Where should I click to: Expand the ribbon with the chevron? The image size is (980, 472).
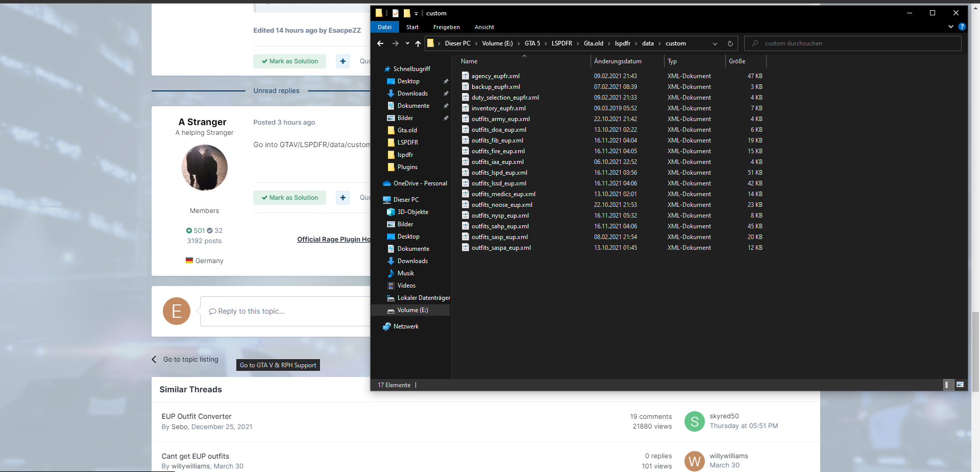point(950,27)
